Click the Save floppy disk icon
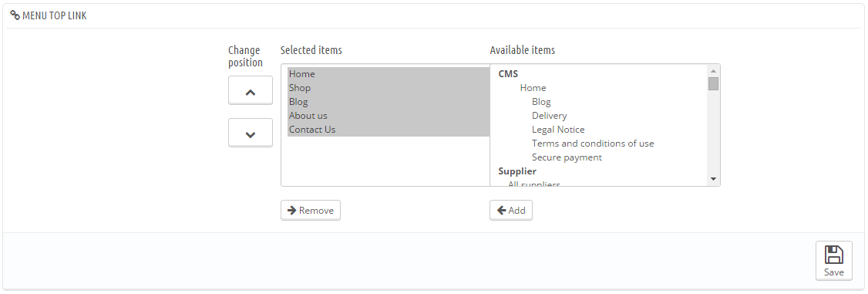868x294 pixels. tap(833, 255)
